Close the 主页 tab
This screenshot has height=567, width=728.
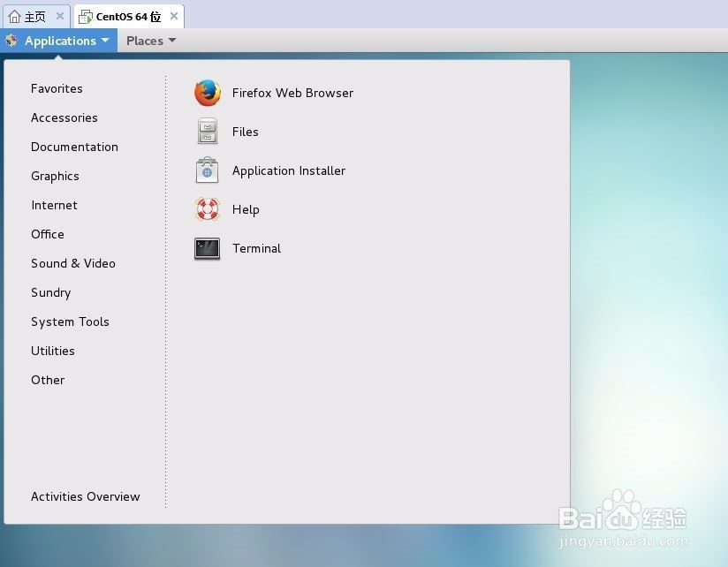click(60, 16)
